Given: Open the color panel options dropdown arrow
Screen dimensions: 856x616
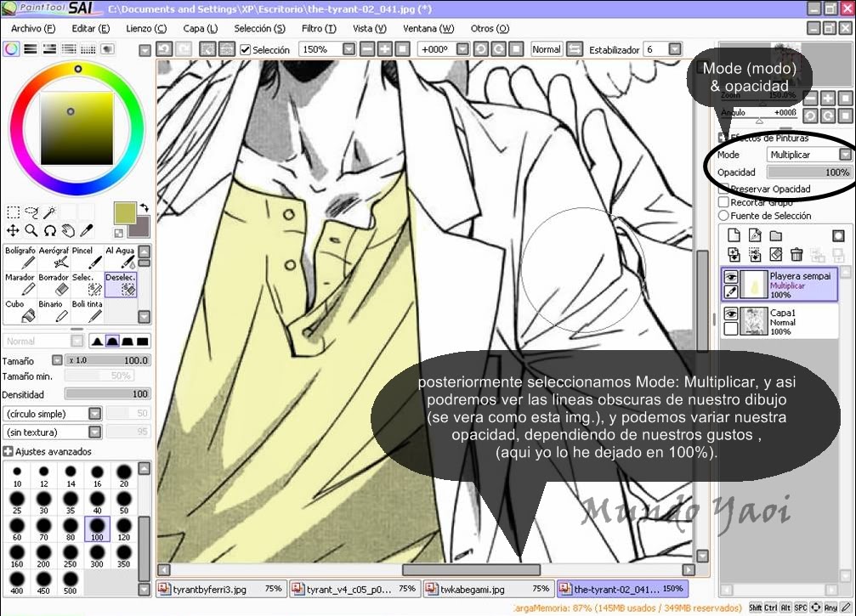Looking at the screenshot, I should pyautogui.click(x=145, y=50).
